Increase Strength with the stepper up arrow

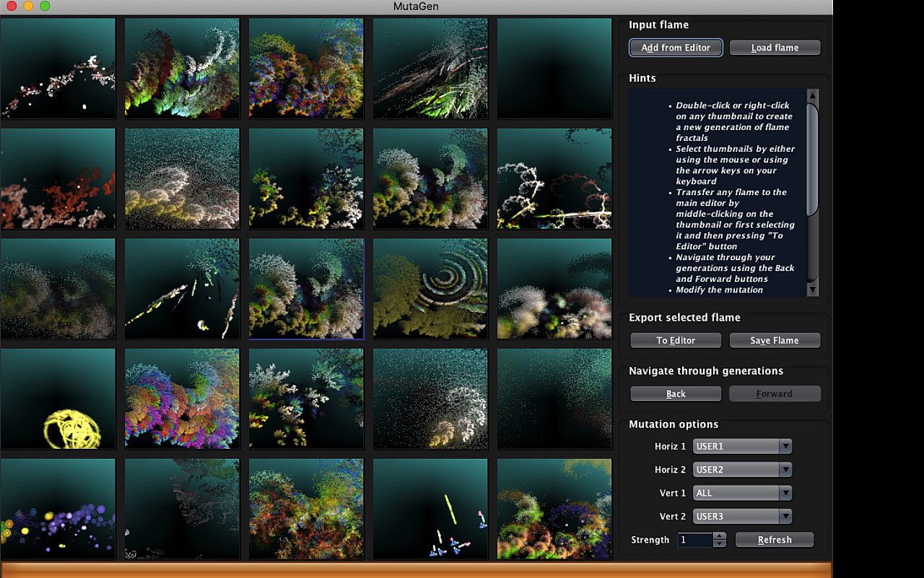pyautogui.click(x=719, y=536)
